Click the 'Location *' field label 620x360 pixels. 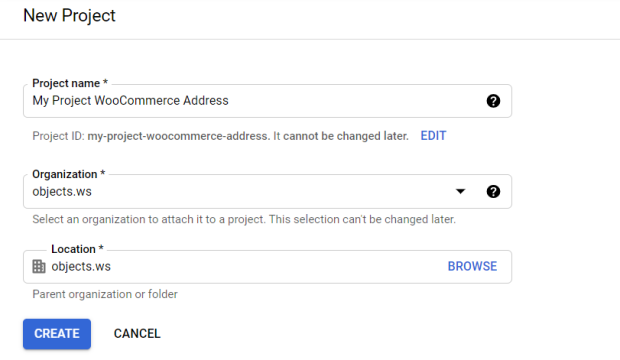(77, 249)
